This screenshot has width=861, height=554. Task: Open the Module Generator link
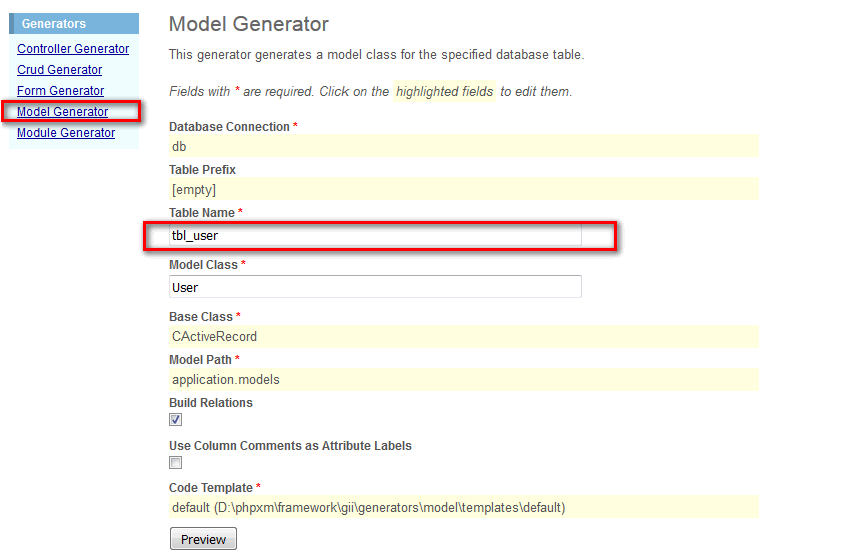(66, 133)
